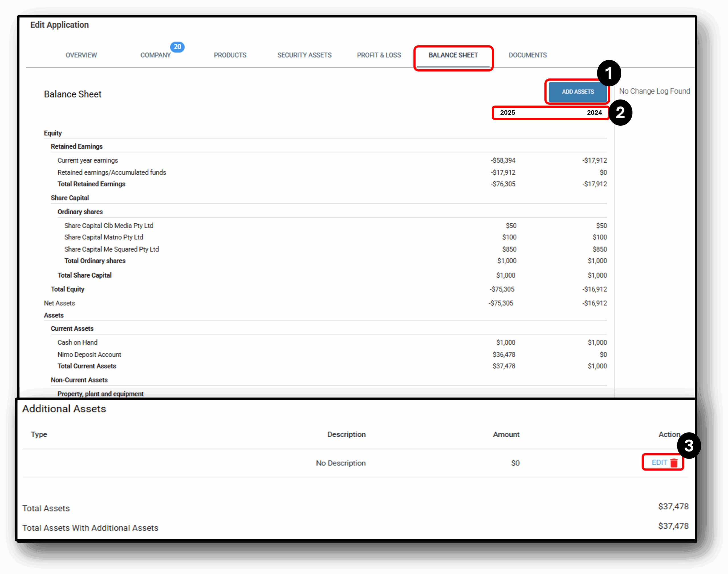Screen dimensions: 728x574
Task: Click the 20 notification badge on Company
Action: point(178,47)
